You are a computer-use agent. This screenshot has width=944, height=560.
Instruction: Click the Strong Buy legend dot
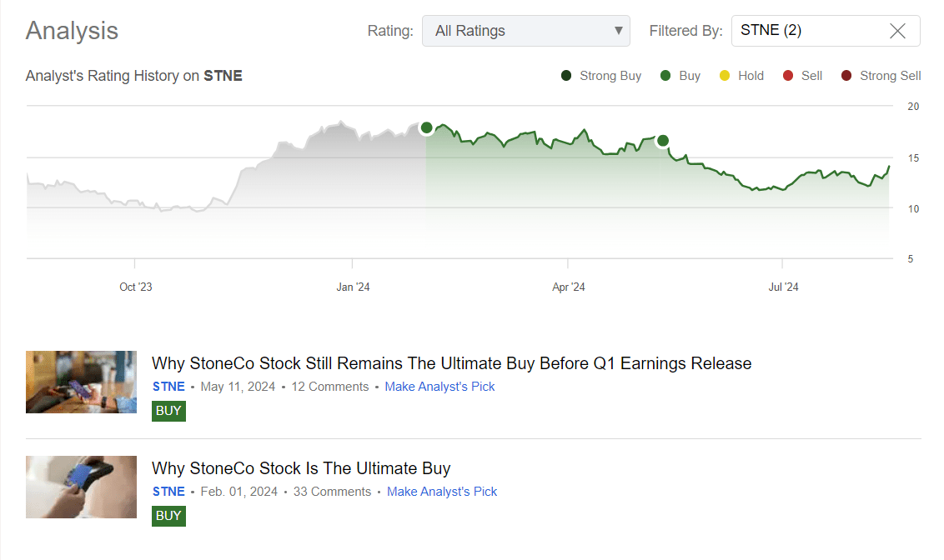point(567,76)
